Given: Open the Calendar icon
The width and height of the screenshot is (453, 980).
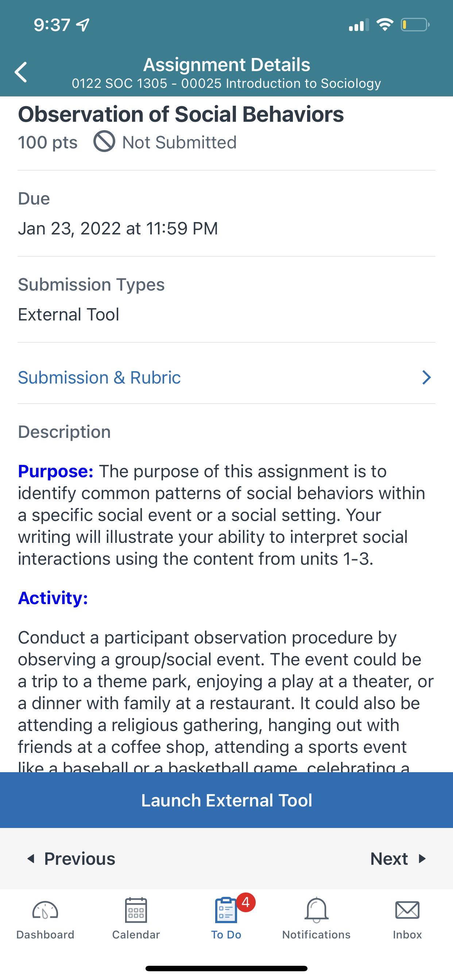Looking at the screenshot, I should tap(136, 910).
